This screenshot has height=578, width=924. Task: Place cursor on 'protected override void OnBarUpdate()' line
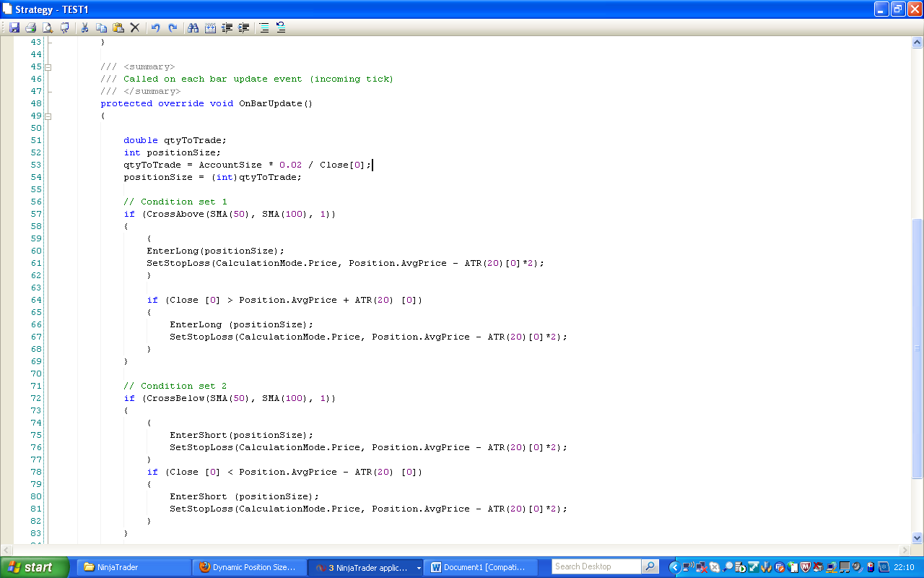click(206, 103)
